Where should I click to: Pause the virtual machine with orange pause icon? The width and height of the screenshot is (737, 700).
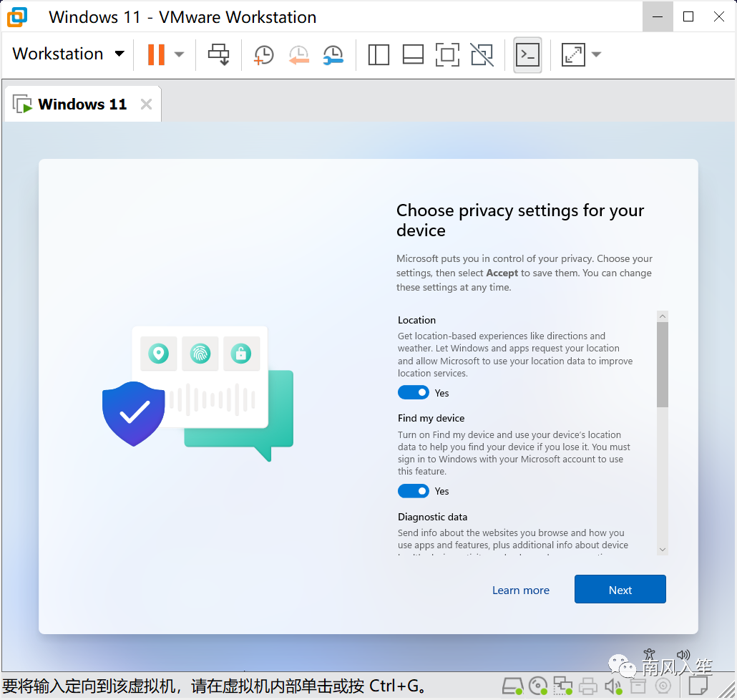click(x=157, y=54)
